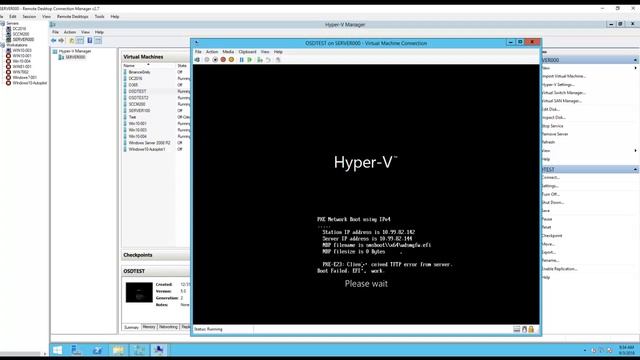
Task: Click the Hyper-V Manager taskbar icon
Action: coord(139,350)
